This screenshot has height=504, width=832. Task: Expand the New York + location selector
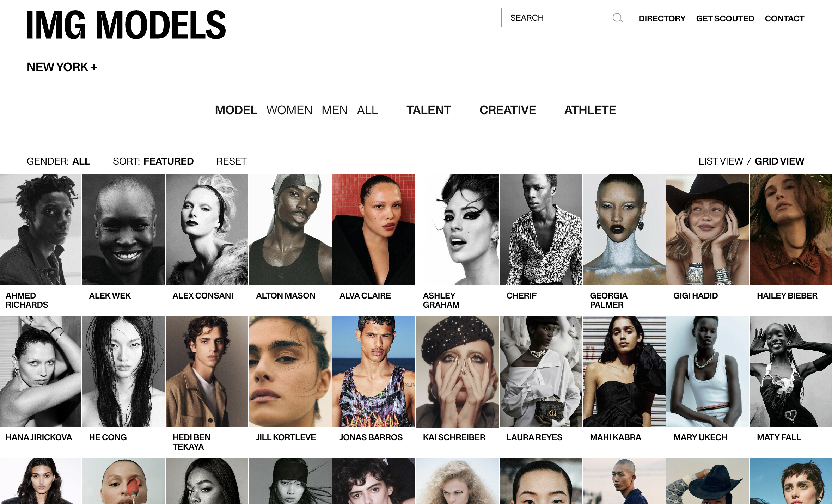tap(62, 67)
